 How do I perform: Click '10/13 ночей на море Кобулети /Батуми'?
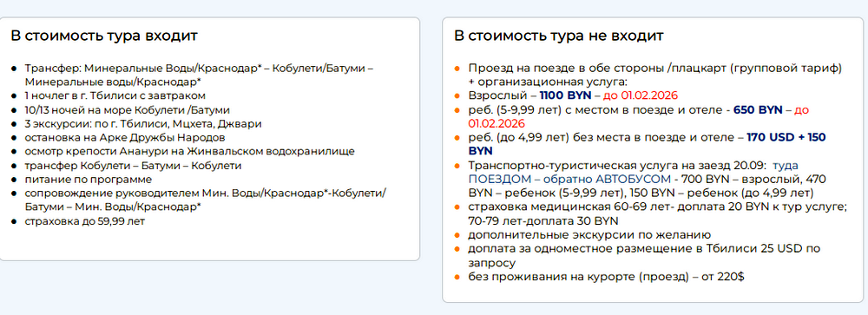pyautogui.click(x=128, y=109)
